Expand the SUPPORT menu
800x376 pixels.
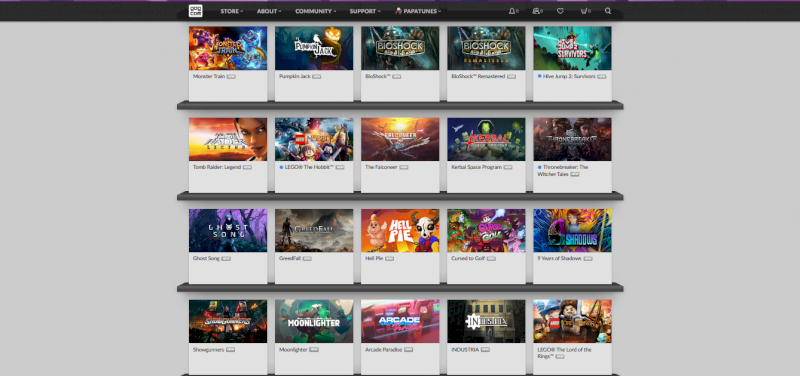(x=365, y=11)
